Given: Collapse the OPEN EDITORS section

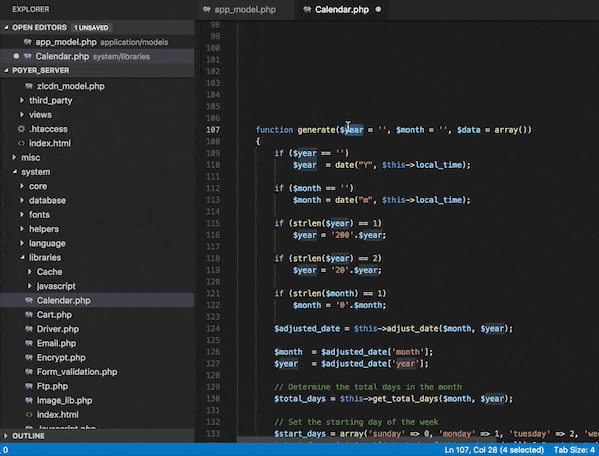Looking at the screenshot, I should click(x=6, y=27).
